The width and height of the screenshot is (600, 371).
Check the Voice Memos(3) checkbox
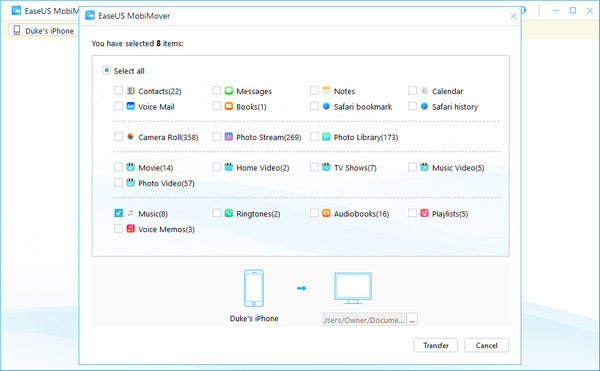pos(118,228)
